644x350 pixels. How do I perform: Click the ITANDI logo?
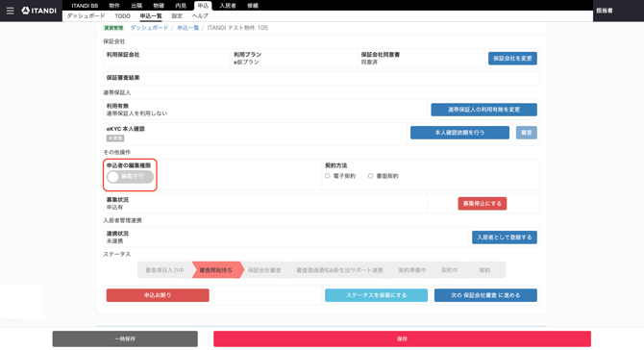39,11
